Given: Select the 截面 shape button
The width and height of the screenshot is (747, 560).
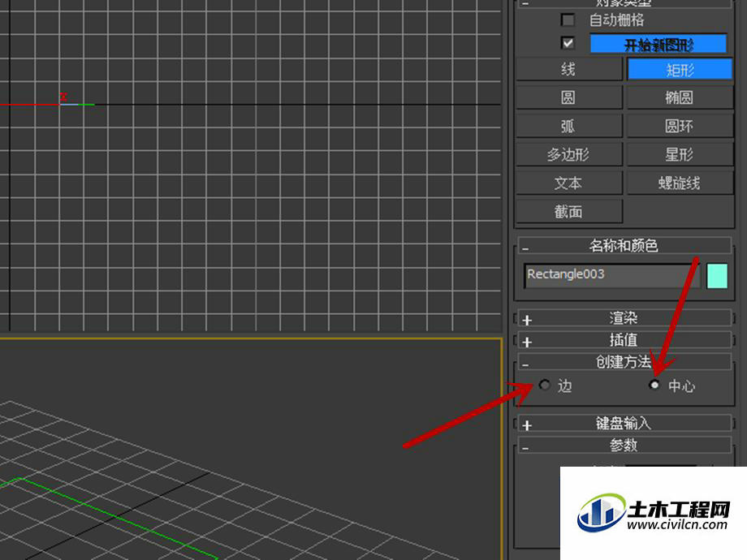Looking at the screenshot, I should coord(569,212).
